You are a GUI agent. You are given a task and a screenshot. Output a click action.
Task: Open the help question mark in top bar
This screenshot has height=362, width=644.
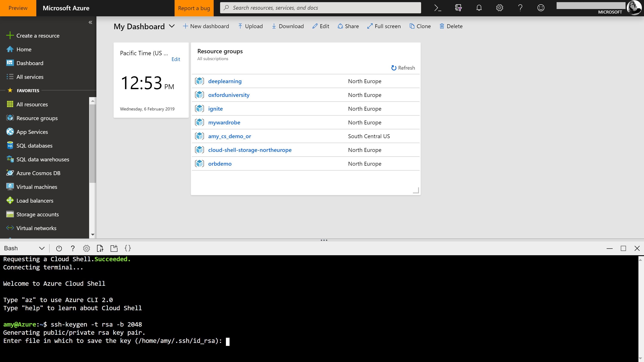pyautogui.click(x=520, y=8)
